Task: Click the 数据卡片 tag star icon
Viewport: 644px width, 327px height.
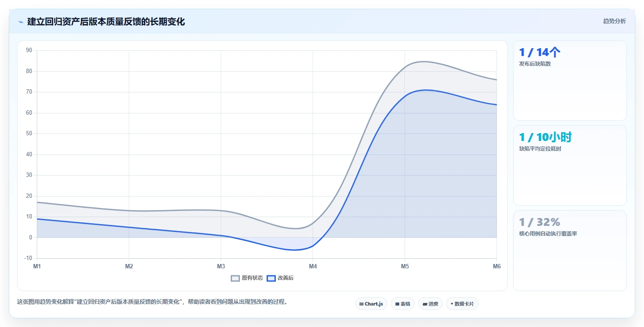Action: (452, 303)
